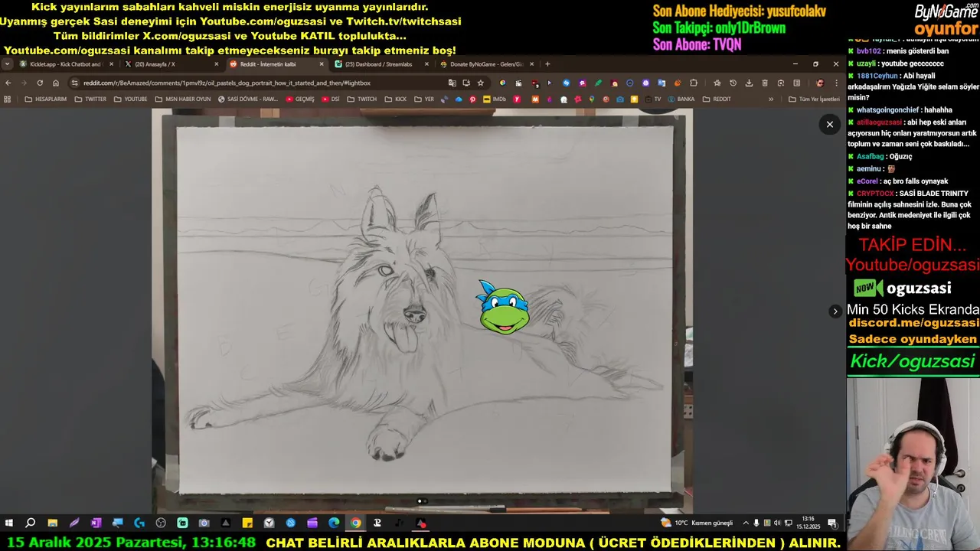Open the GEÇMİŞ bookmark
980x551 pixels.
tap(299, 99)
